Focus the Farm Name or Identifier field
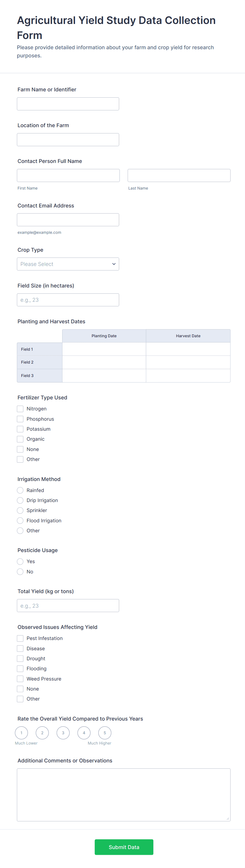 [x=68, y=104]
